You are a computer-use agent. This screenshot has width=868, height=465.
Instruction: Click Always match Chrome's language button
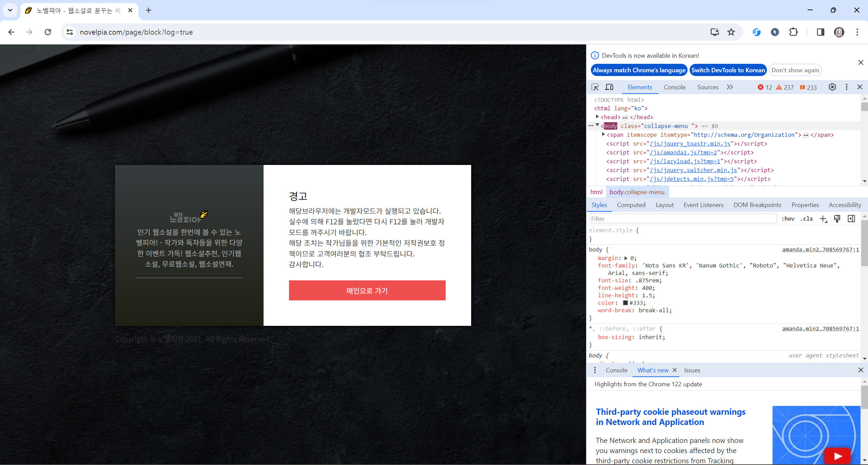click(x=639, y=70)
